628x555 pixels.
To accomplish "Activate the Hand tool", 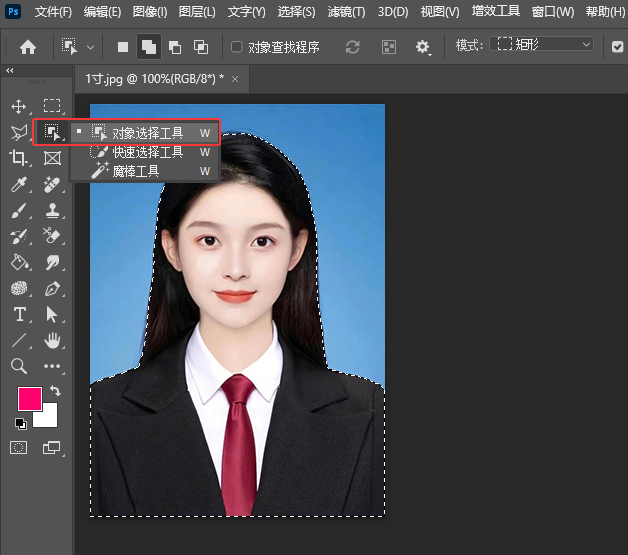I will 52,340.
